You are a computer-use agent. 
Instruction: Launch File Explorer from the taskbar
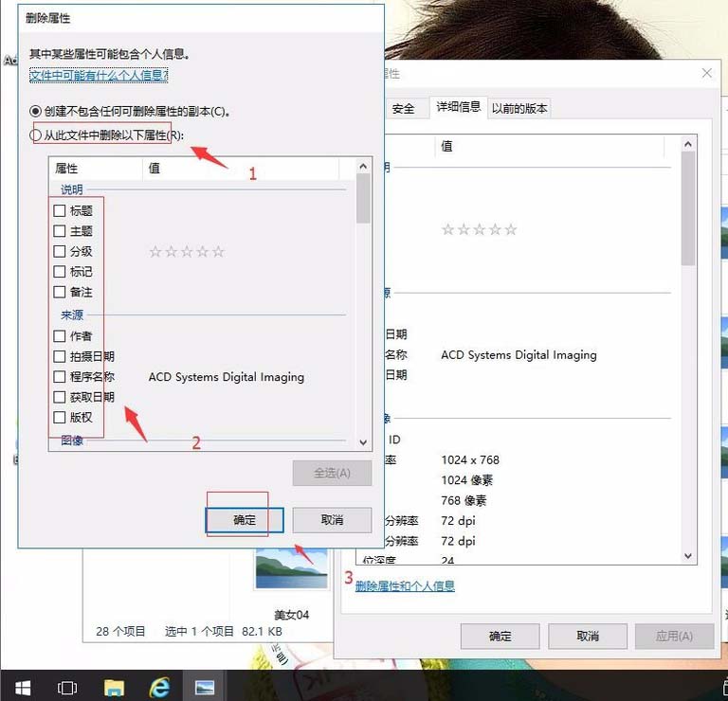tap(114, 687)
